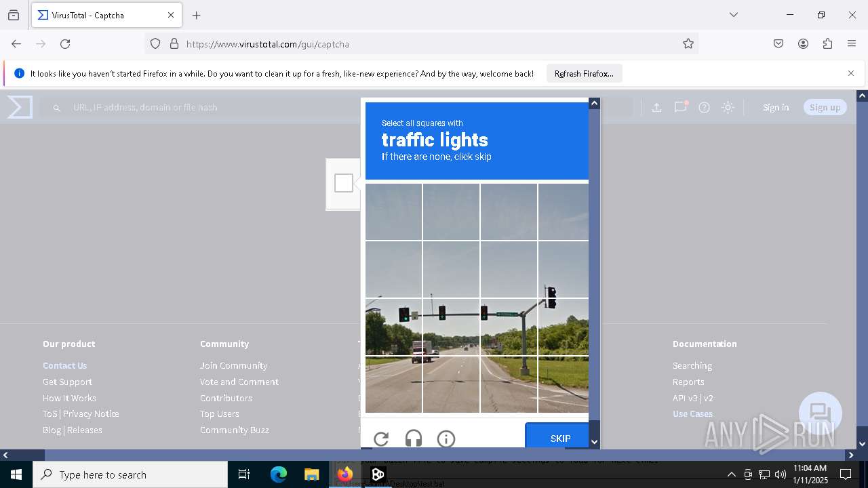
Task: Click the Refresh Firefox... button
Action: coord(584,74)
